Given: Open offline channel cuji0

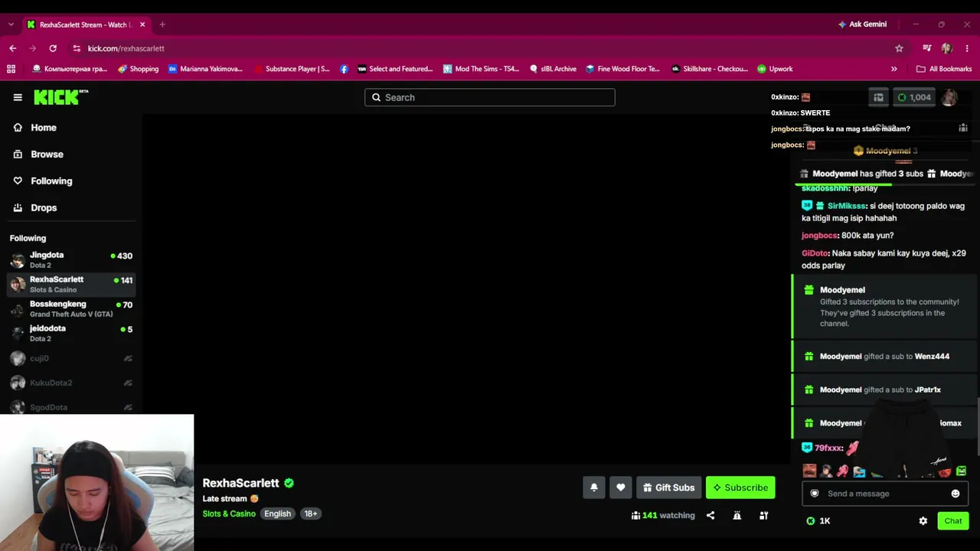Looking at the screenshot, I should pos(70,358).
